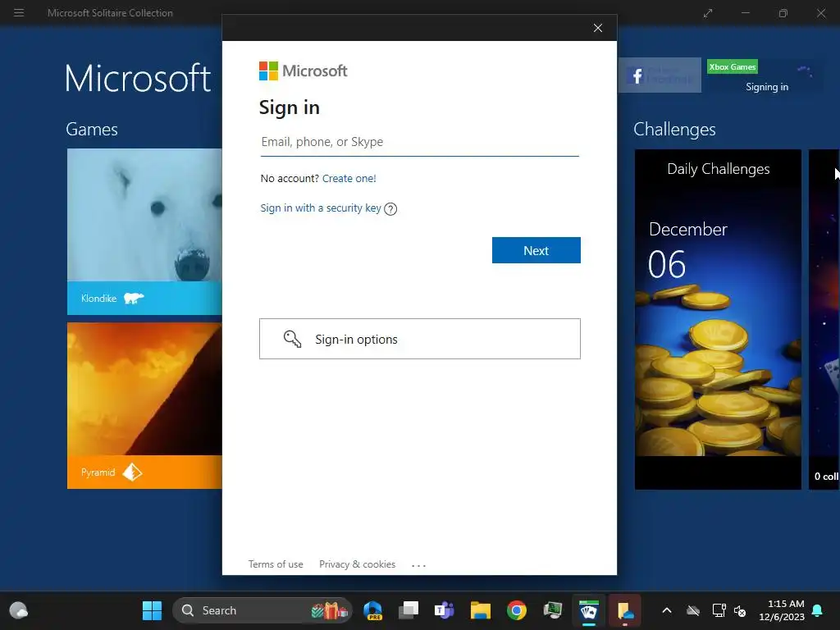Viewport: 840px width, 630px height.
Task: Open File Explorer from taskbar
Action: point(481,610)
